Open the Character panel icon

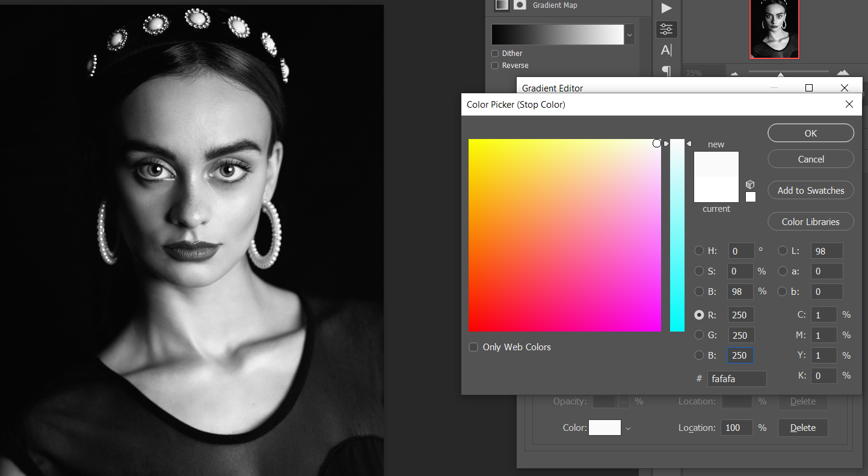[x=666, y=51]
